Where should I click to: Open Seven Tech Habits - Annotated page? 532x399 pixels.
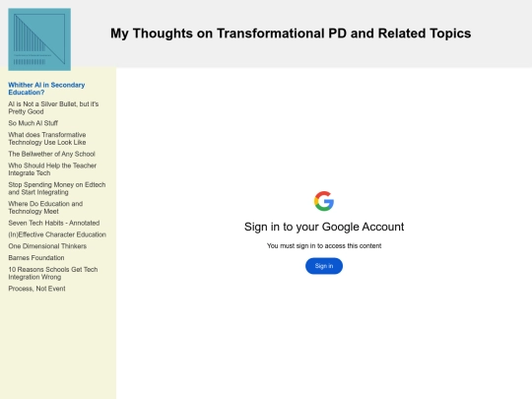[x=54, y=223]
